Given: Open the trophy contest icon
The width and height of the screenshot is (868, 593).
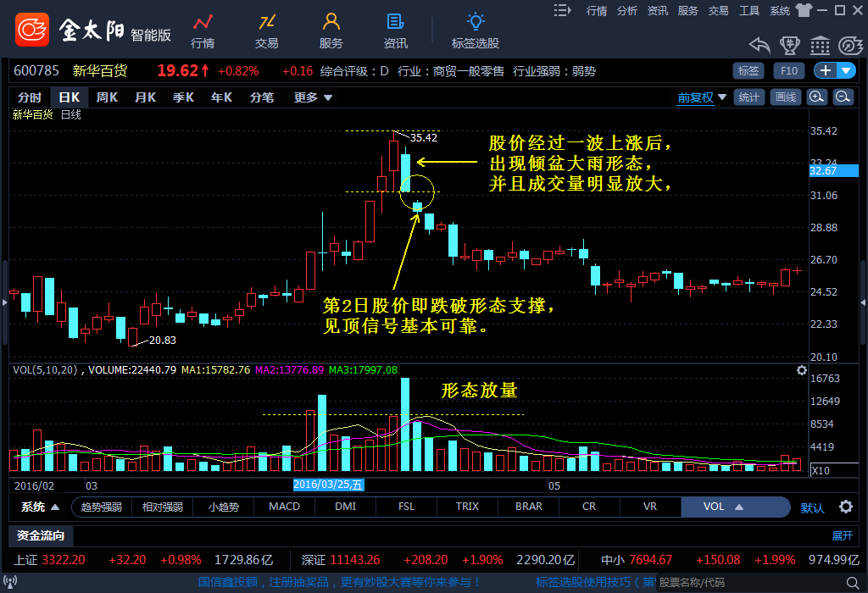Looking at the screenshot, I should point(789,45).
